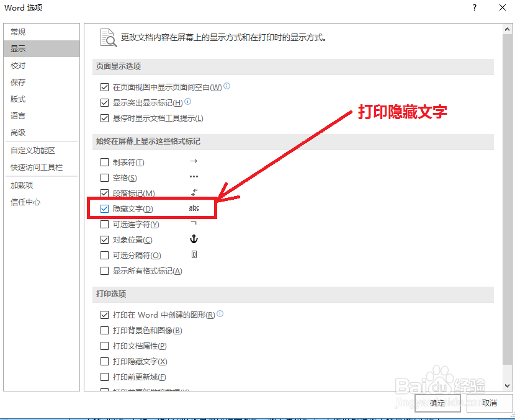Click the anchor object position icon
The width and height of the screenshot is (515, 420).
(194, 239)
